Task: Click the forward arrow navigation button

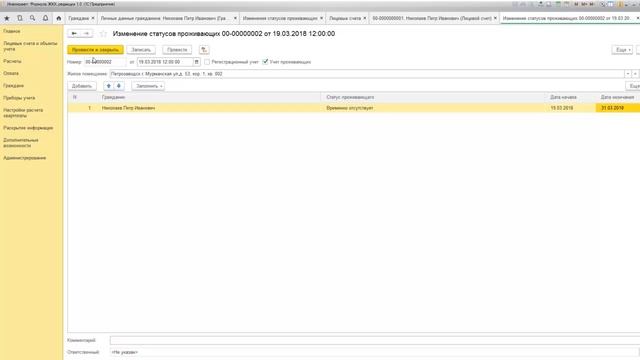Action: (87, 33)
